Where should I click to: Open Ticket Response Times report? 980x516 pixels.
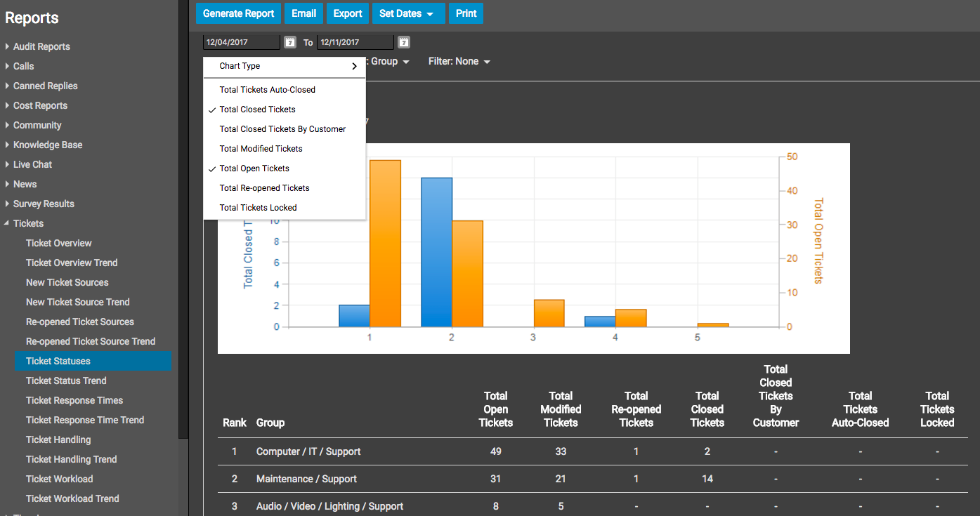tap(74, 400)
